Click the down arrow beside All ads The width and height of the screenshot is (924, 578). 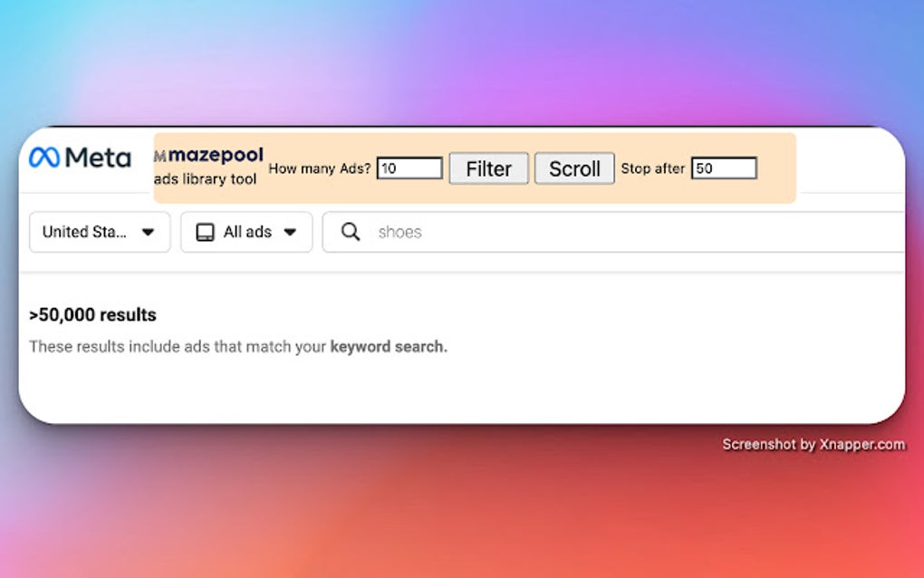click(292, 232)
